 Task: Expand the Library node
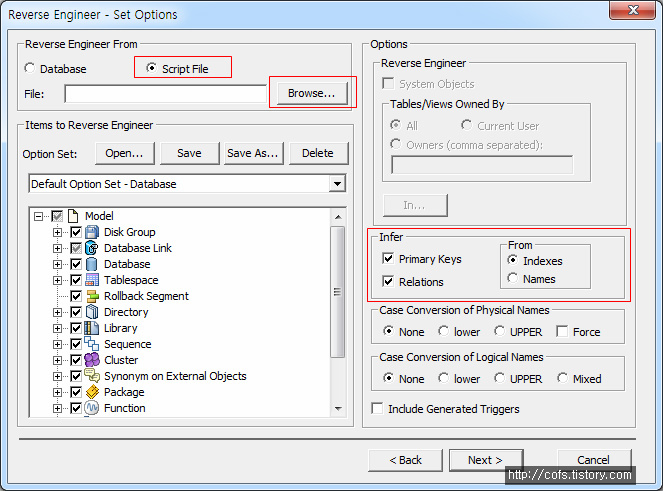coord(58,328)
